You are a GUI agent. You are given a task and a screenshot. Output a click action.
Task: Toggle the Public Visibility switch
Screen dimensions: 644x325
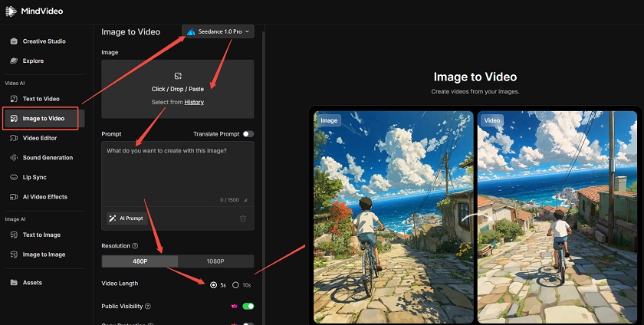[x=248, y=306]
